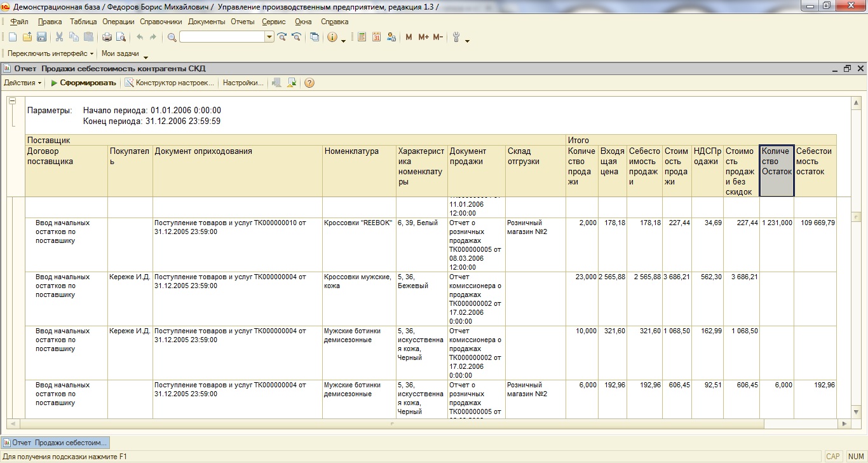This screenshot has width=868, height=463.
Task: Open the Окна menu
Action: pos(303,22)
